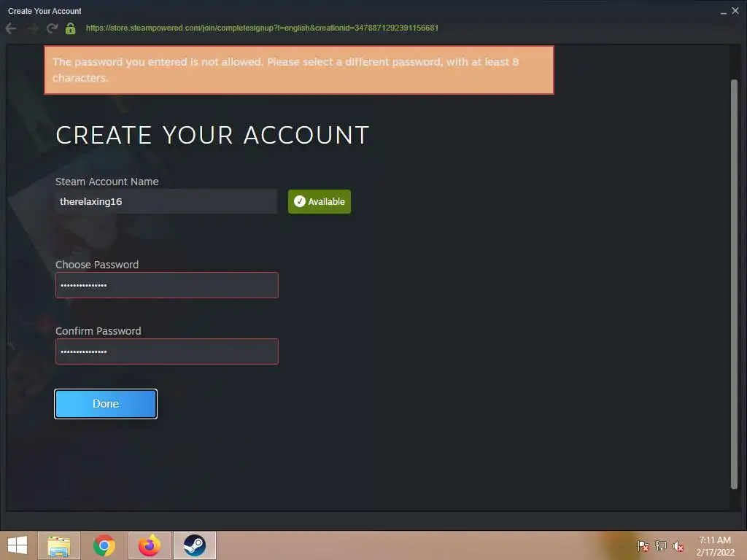Click the CREATE YOUR ACCOUNT heading
747x560 pixels.
(212, 135)
